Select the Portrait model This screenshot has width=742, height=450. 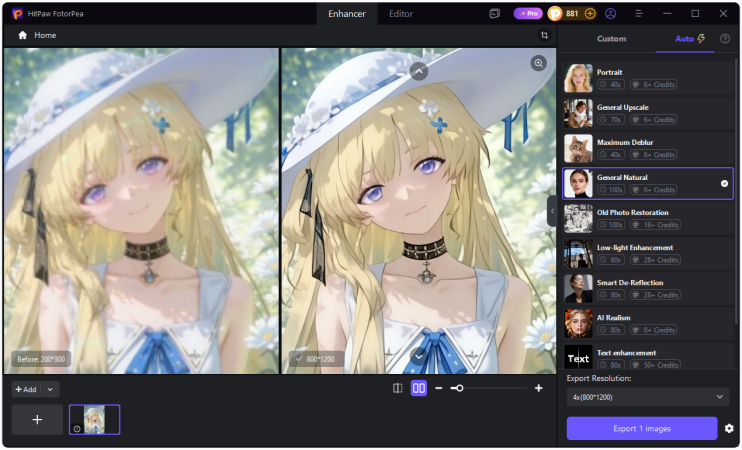tap(648, 79)
